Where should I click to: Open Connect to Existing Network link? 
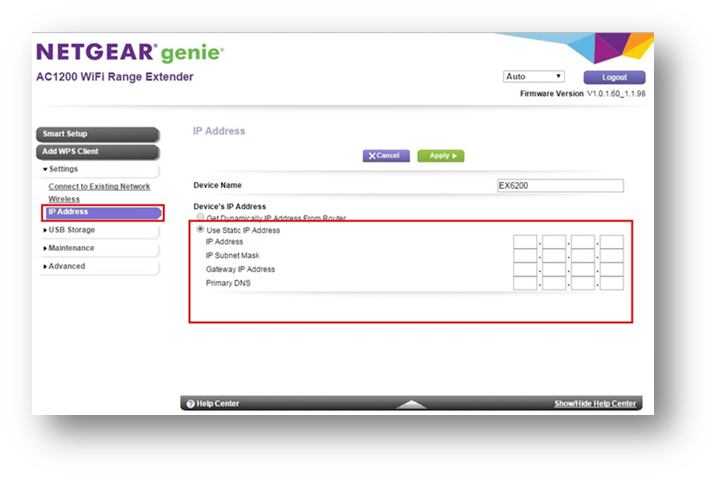(99, 187)
